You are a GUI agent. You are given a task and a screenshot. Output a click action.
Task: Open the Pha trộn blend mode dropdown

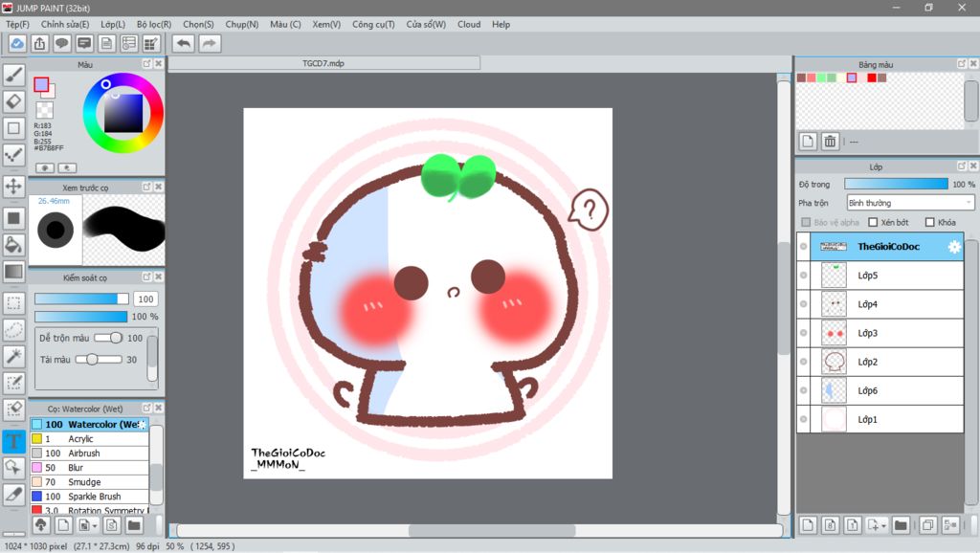pyautogui.click(x=911, y=203)
